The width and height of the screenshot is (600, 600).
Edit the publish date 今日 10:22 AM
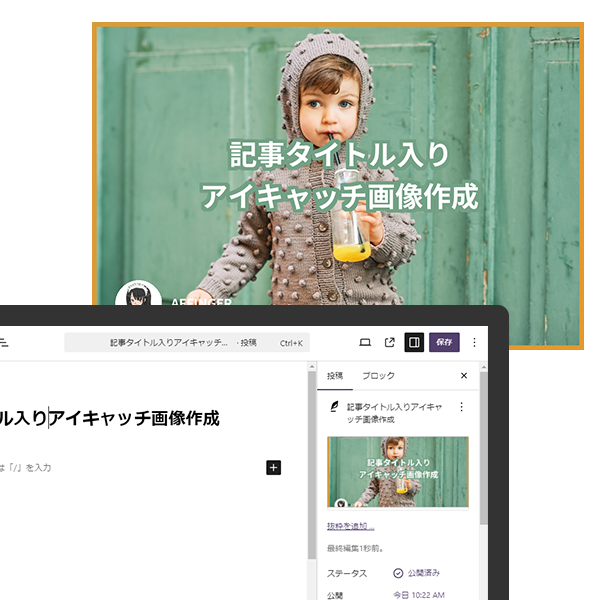click(x=419, y=595)
